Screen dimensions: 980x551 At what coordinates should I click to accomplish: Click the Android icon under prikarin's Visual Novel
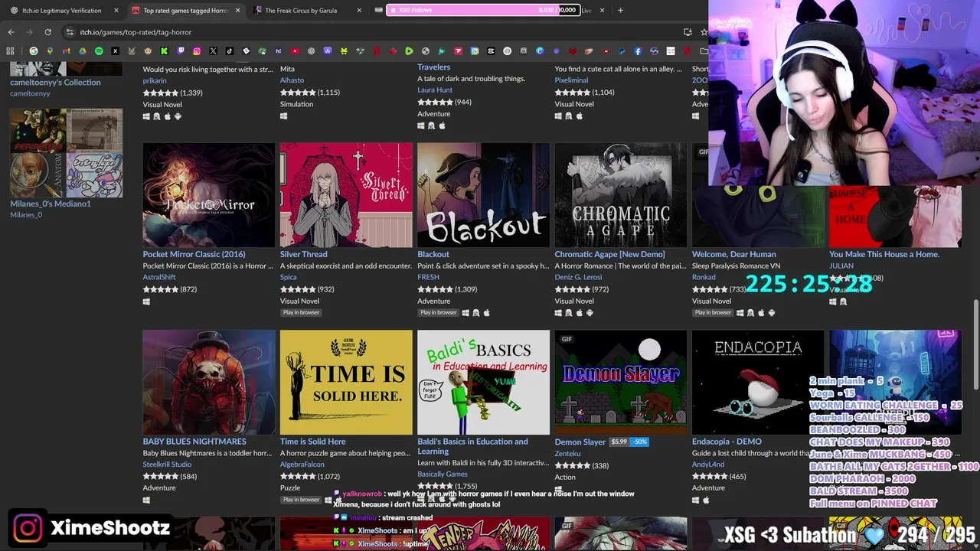(x=178, y=116)
